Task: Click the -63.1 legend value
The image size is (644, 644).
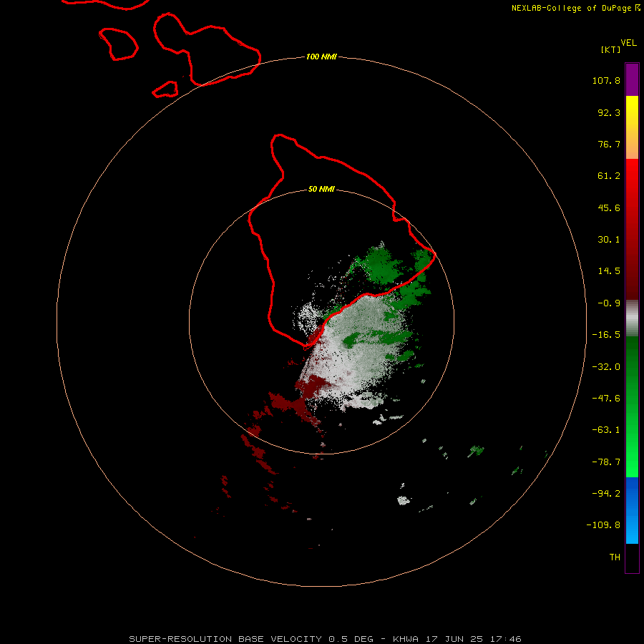Action: pos(606,430)
